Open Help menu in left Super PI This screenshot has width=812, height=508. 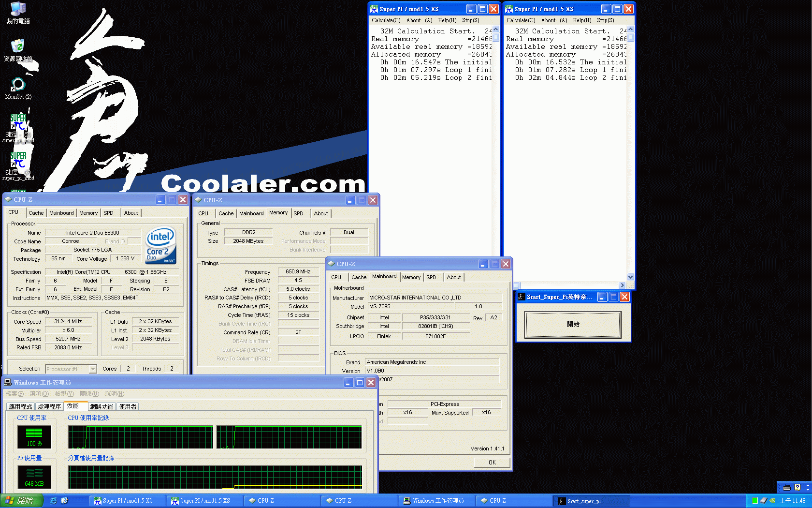click(447, 20)
